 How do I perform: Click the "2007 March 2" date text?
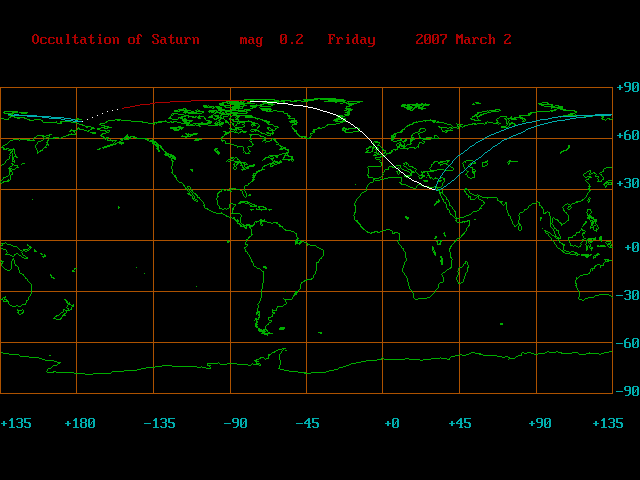pyautogui.click(x=463, y=40)
